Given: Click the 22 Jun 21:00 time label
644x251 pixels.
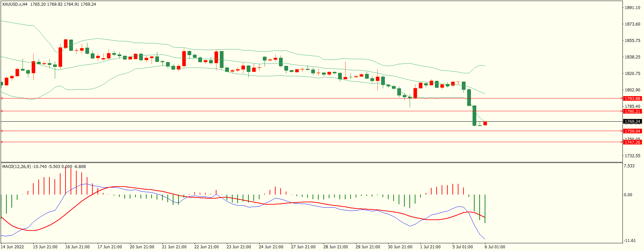Looking at the screenshot, I should (x=206, y=247).
